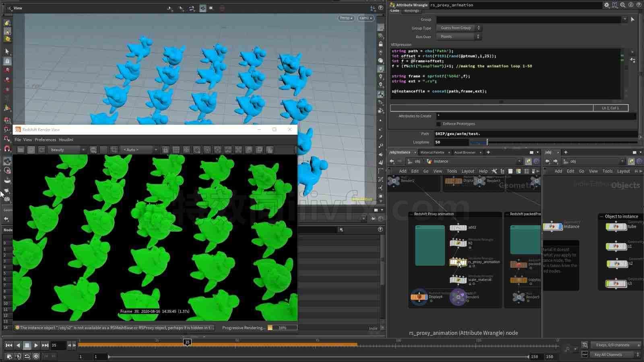The image size is (644, 362).
Task: Click the group selection arrow icon
Action: pos(632,19)
